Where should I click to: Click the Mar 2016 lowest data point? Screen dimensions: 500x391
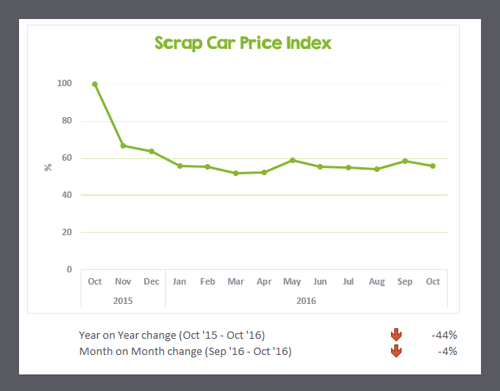click(236, 173)
